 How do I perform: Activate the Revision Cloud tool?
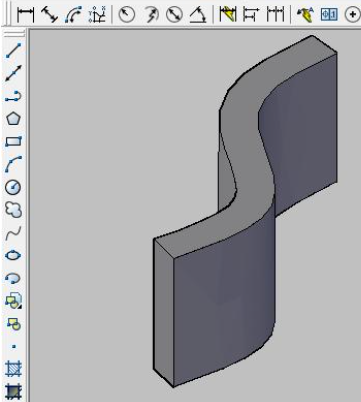(x=13, y=210)
